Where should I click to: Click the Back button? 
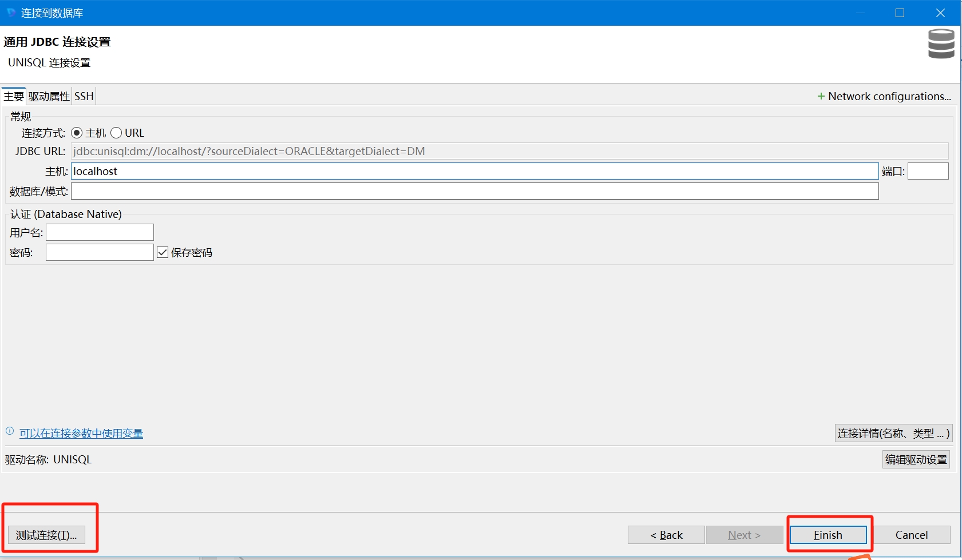pyautogui.click(x=666, y=535)
